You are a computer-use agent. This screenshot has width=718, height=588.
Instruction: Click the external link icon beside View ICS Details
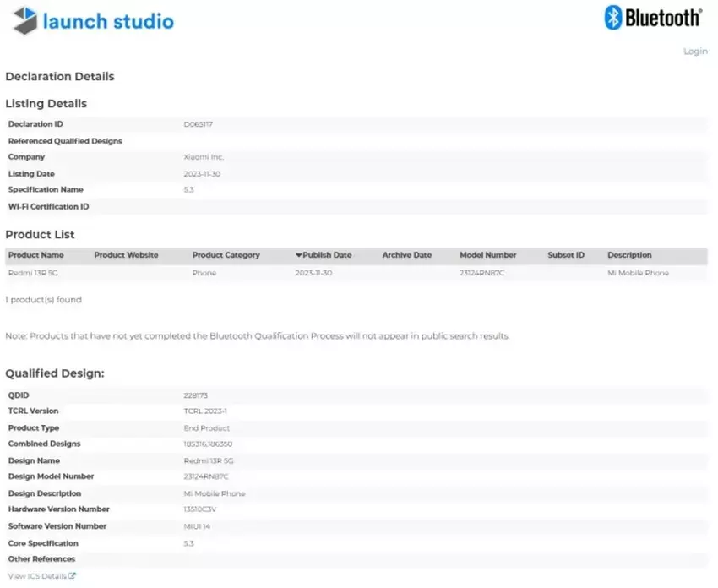72,576
